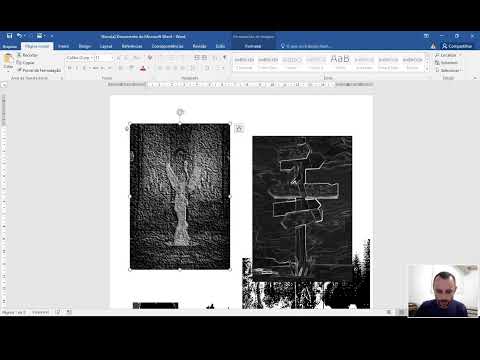Click the ruler tab selector box

pyautogui.click(x=4, y=85)
